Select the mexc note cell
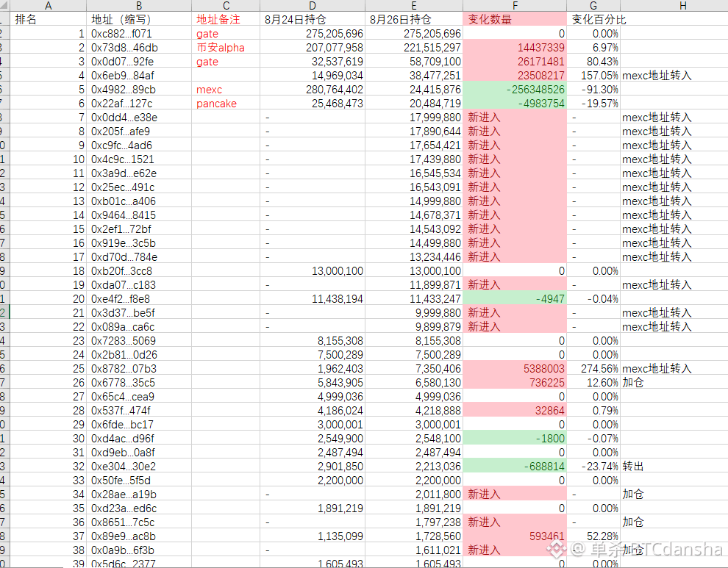Viewport: 728px width, 568px height. 226,89
